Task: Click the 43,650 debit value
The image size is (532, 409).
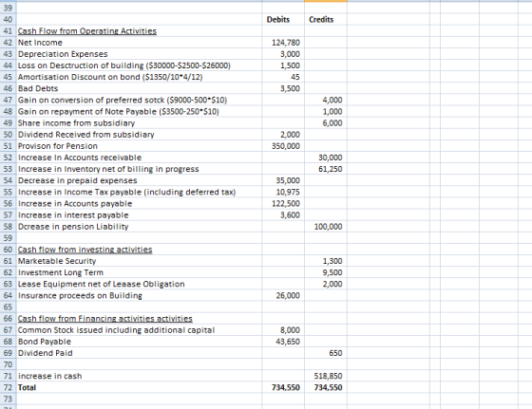Action: pos(288,342)
